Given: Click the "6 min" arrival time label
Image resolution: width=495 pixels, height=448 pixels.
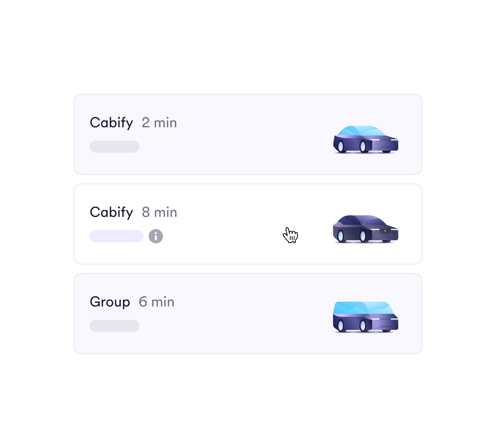Looking at the screenshot, I should [157, 302].
